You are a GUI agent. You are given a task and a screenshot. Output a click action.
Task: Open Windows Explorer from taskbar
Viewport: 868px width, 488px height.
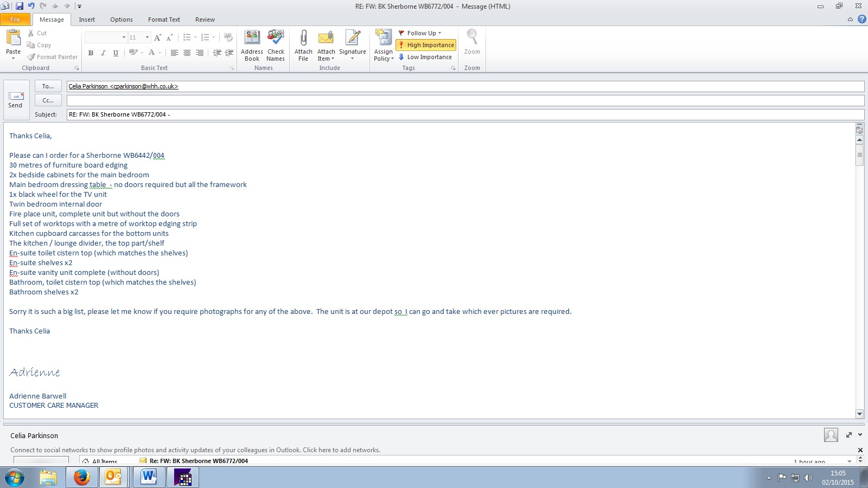click(48, 477)
